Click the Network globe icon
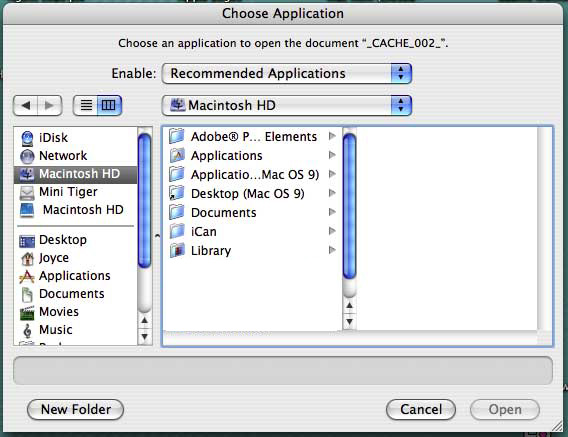Viewport: 568px width, 437px height. (27, 156)
